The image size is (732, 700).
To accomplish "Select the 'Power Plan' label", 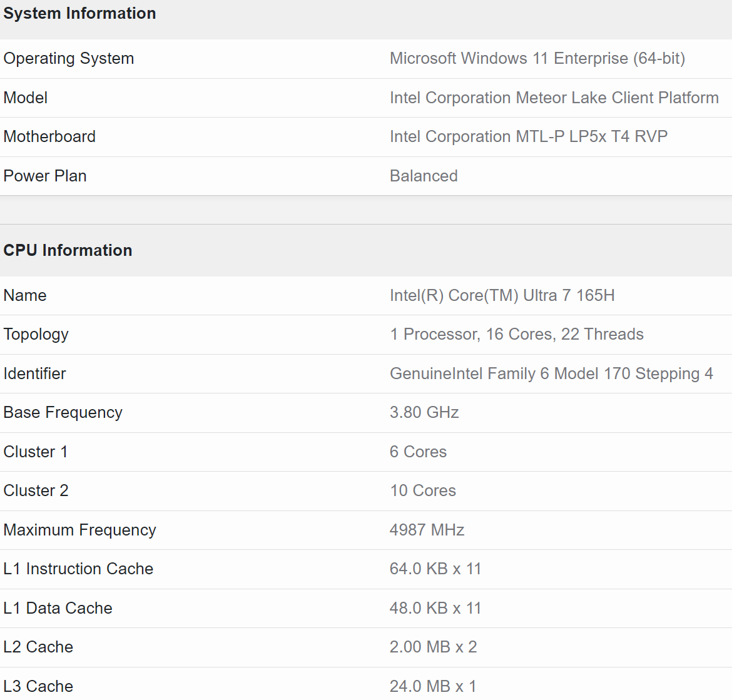I will 45,176.
